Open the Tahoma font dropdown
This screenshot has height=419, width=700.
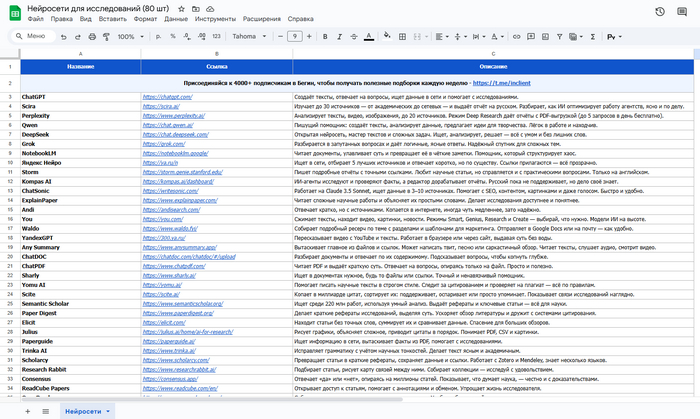coord(248,36)
